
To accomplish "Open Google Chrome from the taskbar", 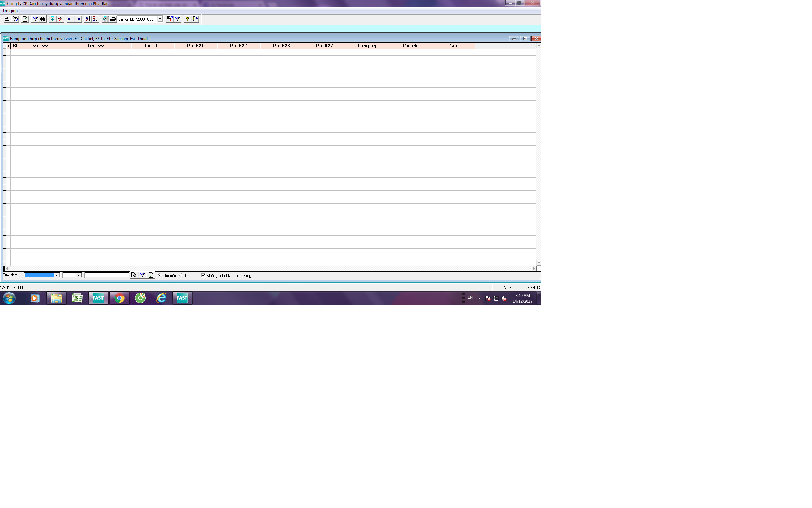I will point(119,298).
